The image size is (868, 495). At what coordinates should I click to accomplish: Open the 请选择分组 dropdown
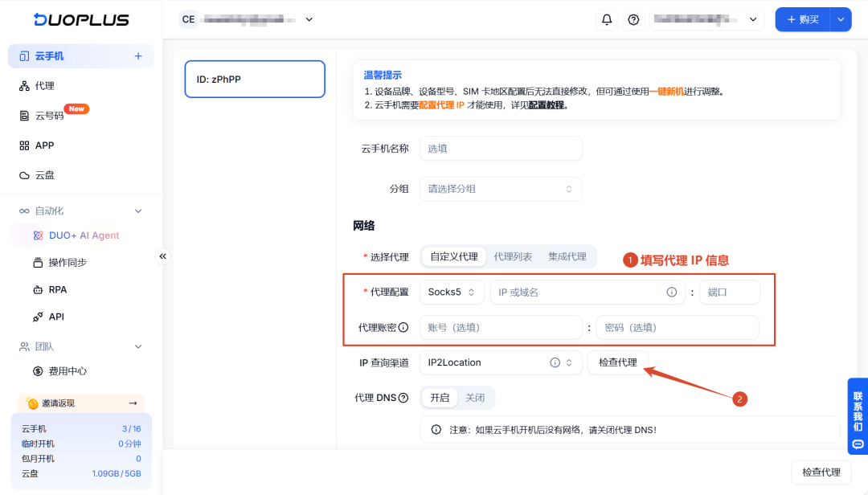pos(501,189)
